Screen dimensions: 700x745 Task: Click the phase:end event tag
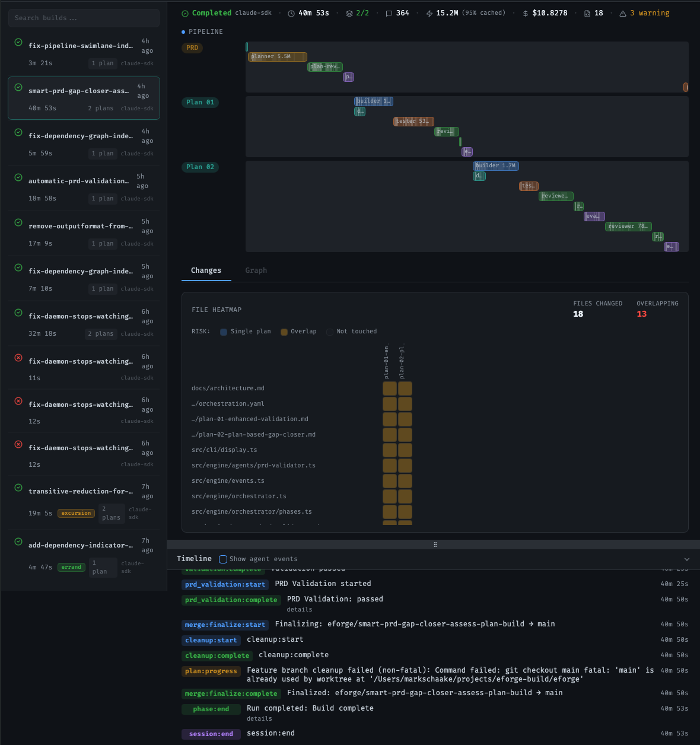(x=211, y=709)
